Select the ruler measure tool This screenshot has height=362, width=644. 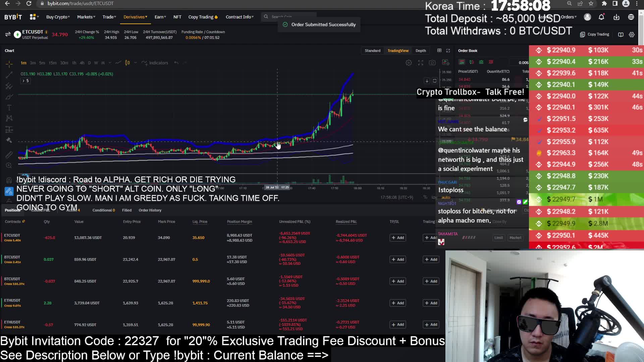pos(9,155)
